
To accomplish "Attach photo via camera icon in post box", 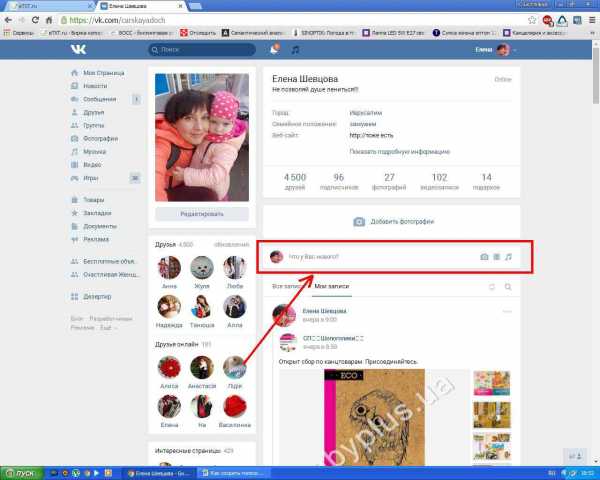I will point(484,257).
